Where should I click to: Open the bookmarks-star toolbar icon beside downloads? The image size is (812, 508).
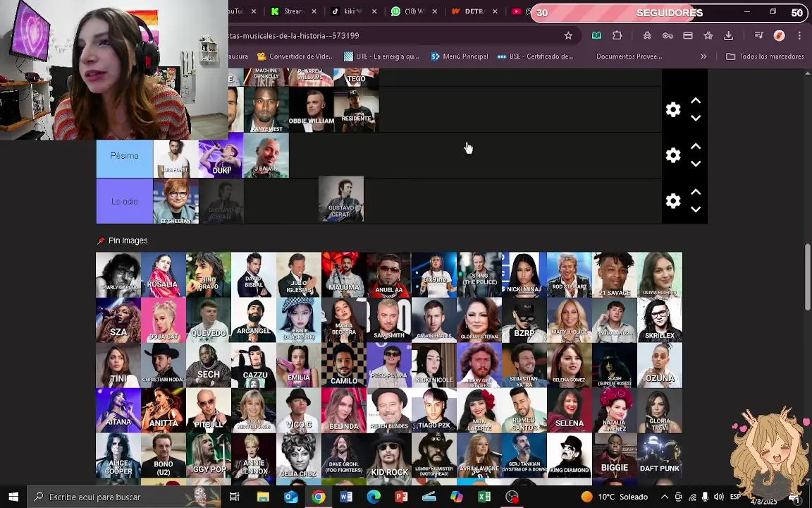click(x=708, y=36)
